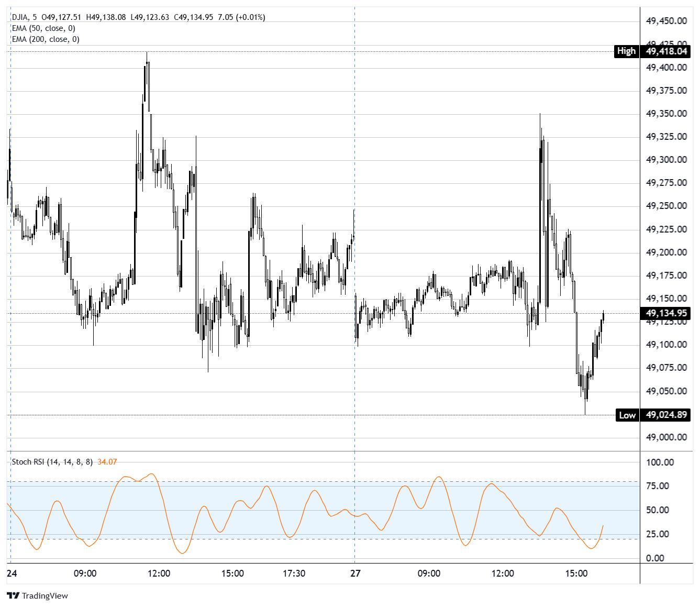Click the current price tag 49,134.95
700x607 pixels.
pyautogui.click(x=666, y=314)
